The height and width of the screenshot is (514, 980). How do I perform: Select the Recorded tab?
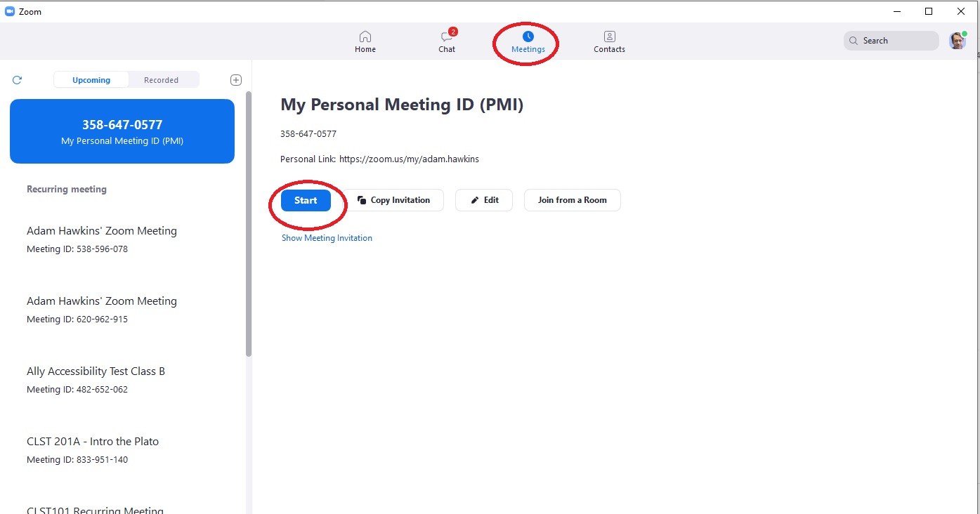(x=162, y=80)
